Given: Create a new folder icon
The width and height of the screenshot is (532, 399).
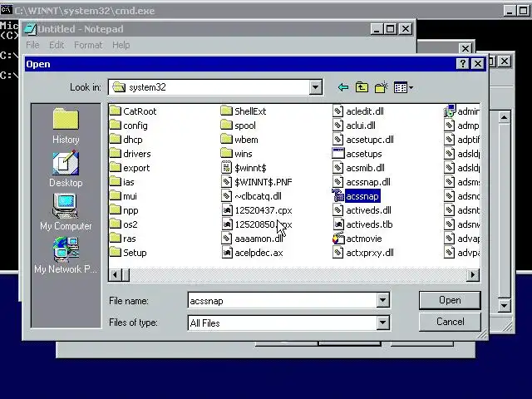Looking at the screenshot, I should pyautogui.click(x=382, y=87).
